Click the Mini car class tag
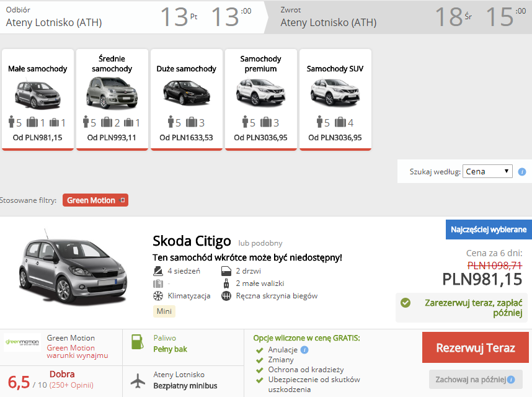Screen dimensions: 532x397 click(x=164, y=311)
